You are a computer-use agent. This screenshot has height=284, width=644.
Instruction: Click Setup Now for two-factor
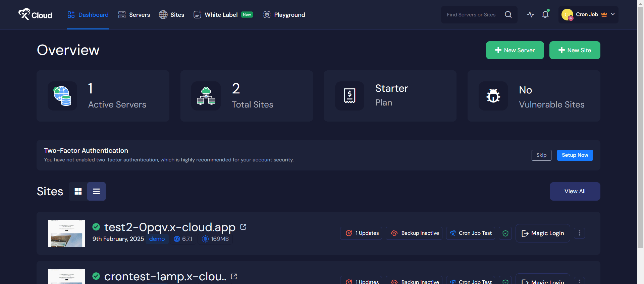(x=575, y=155)
